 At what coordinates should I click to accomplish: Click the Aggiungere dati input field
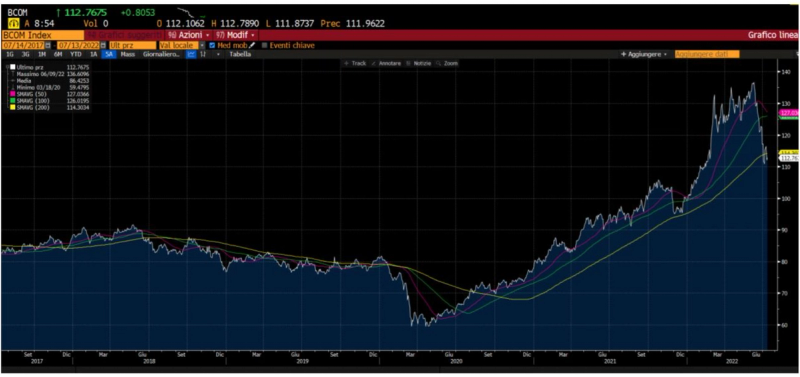(707, 54)
